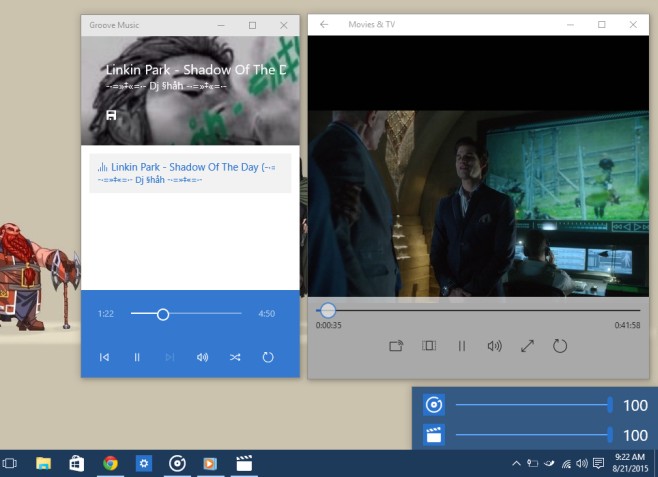Mute Groove Music in volume mixer popup

[434, 405]
